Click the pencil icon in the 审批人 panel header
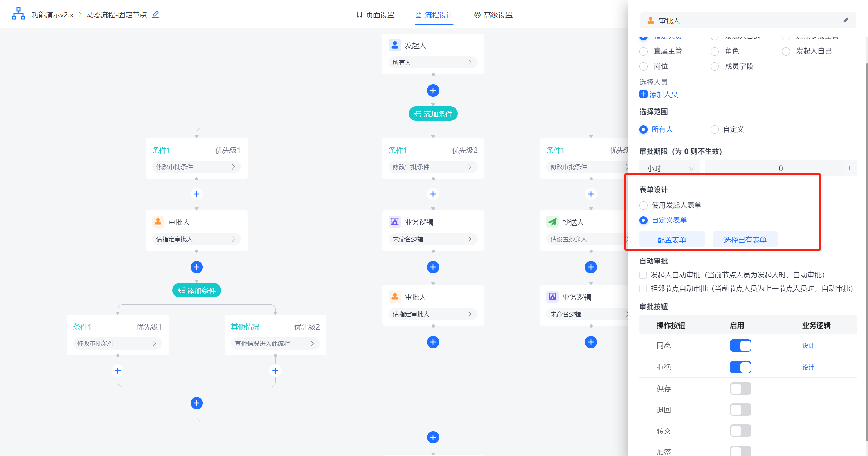 point(846,21)
